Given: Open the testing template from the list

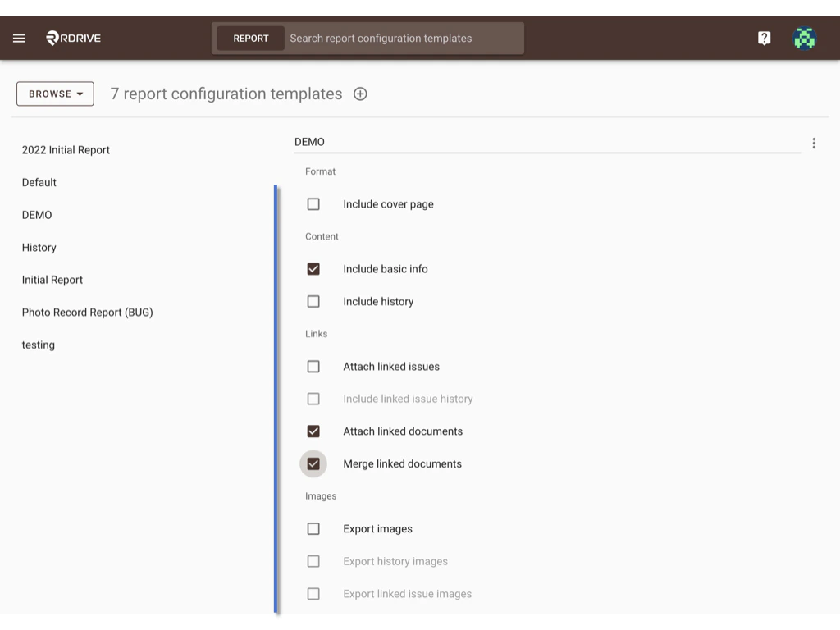Looking at the screenshot, I should click(x=38, y=345).
